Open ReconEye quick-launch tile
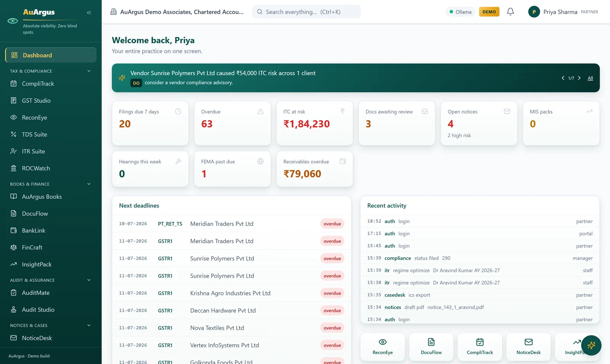 pos(383,347)
